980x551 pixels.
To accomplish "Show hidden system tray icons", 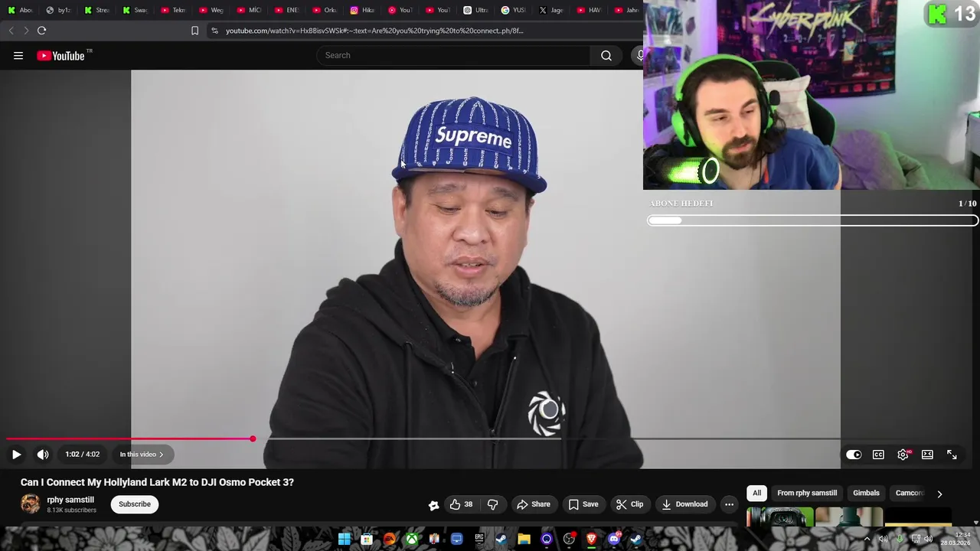I will [867, 539].
